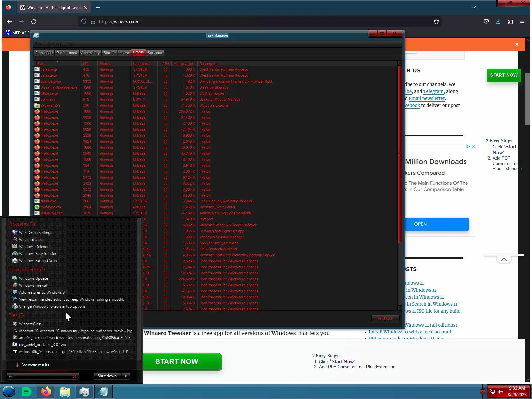Image resolution: width=532 pixels, height=399 pixels.
Task: Launch WinCDEmu Settings from search results
Action: coord(35,233)
